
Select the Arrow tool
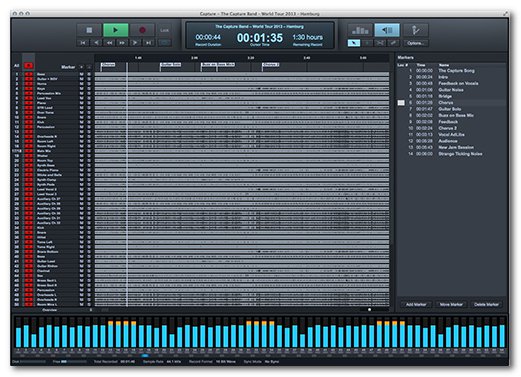pyautogui.click(x=354, y=43)
